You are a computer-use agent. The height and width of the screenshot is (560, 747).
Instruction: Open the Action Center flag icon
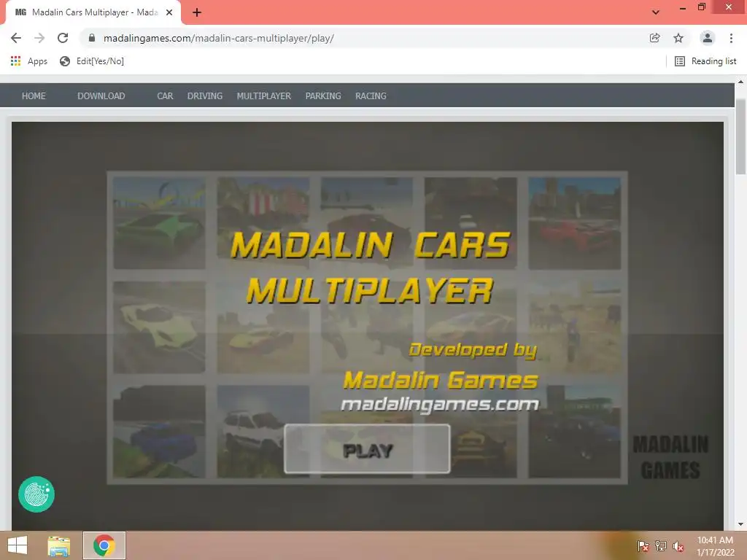(x=643, y=546)
